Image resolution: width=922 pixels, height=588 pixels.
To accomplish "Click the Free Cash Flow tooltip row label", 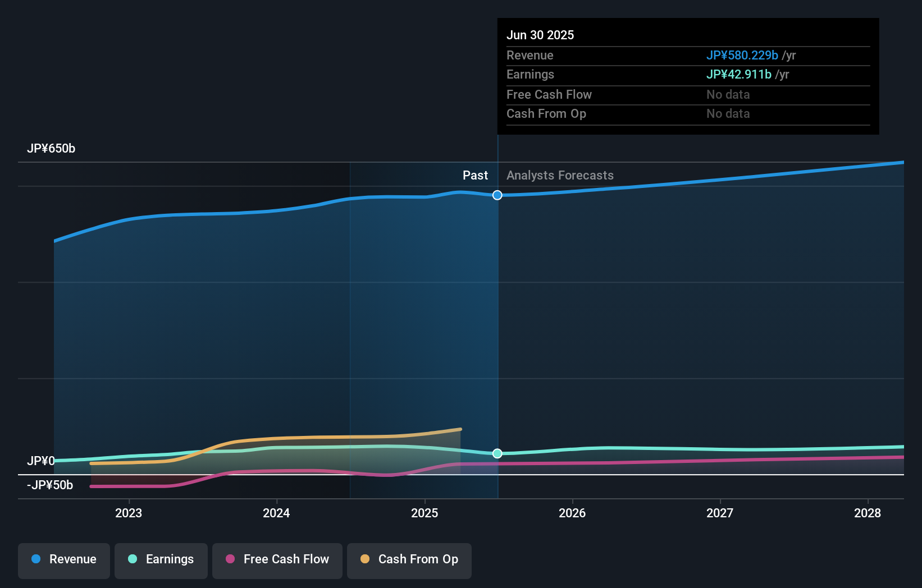I will (549, 95).
